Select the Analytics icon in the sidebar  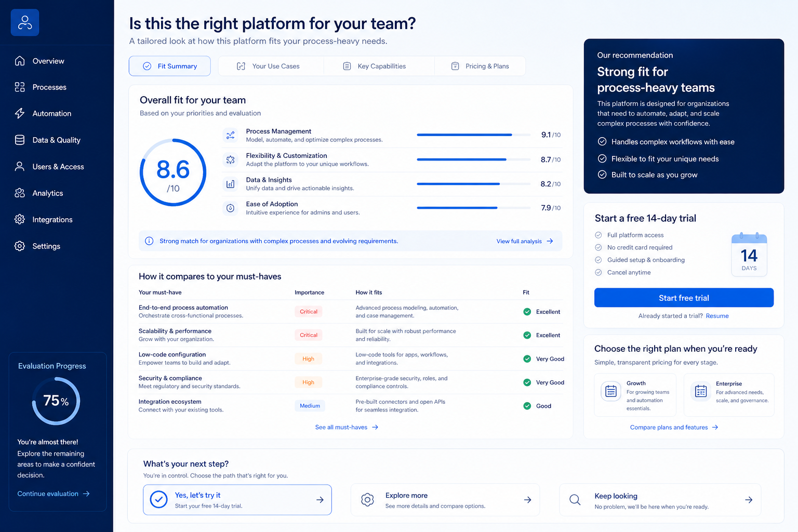point(20,193)
